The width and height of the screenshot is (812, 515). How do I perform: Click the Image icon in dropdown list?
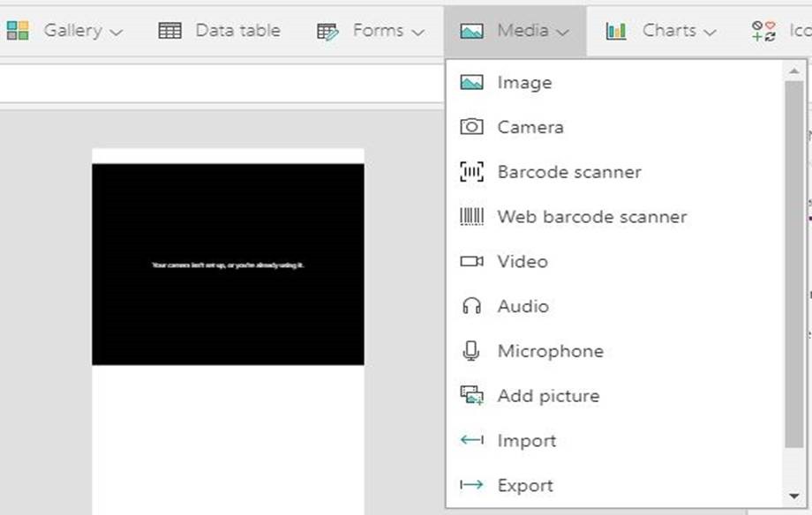tap(472, 83)
